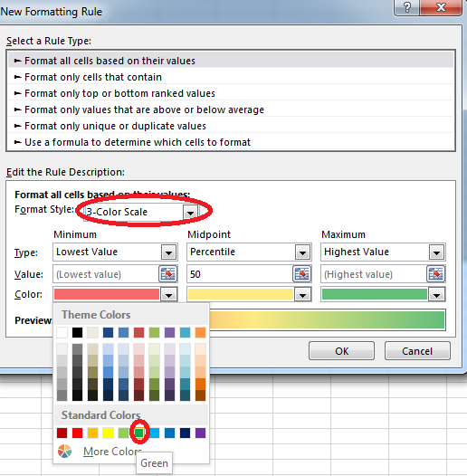
Task: Pick the Green standard color swatch
Action: tap(138, 433)
